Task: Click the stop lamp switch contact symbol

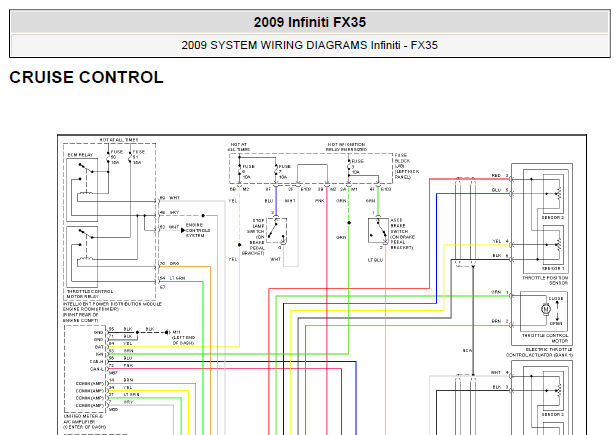Action: pyautogui.click(x=277, y=231)
